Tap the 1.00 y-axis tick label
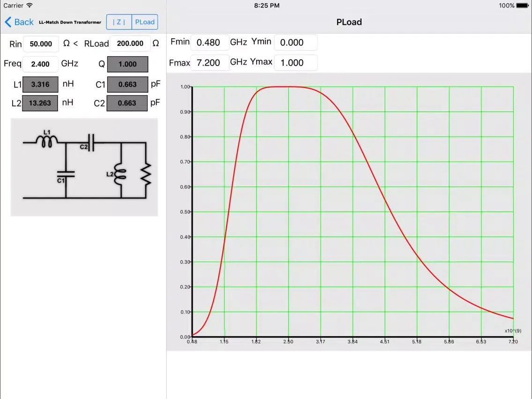Image resolution: width=532 pixels, height=399 pixels. (185, 87)
